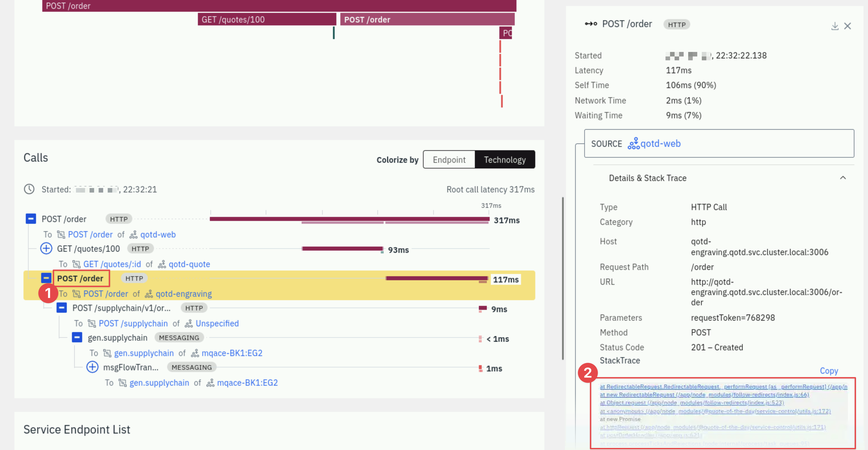Open the <anonymous> utils.js:172 stack trace line
Screen dimensions: 868x450
pyautogui.click(x=715, y=411)
